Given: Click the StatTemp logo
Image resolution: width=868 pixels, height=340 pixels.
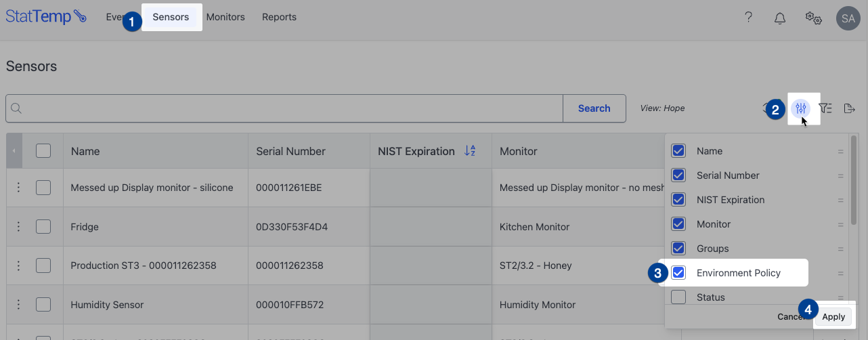Looking at the screenshot, I should pos(46,17).
